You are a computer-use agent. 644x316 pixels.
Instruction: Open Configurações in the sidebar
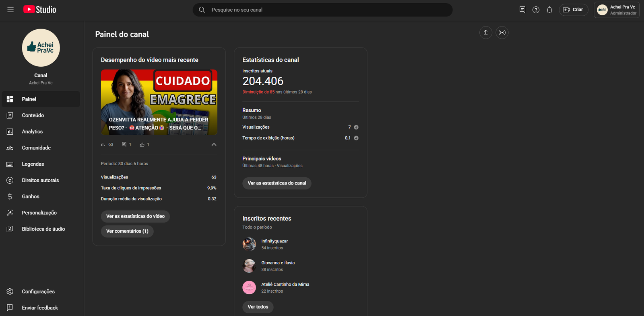tap(41, 291)
